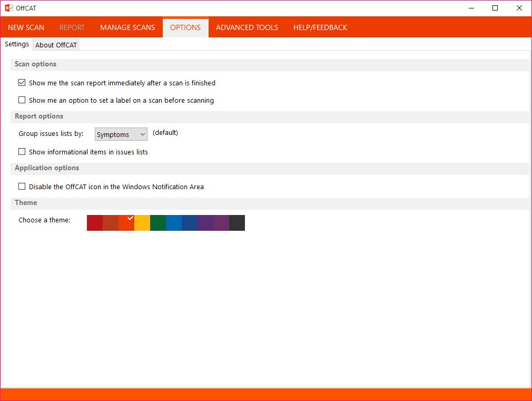Minimize the OffCAT window
The image size is (532, 401).
pos(471,8)
